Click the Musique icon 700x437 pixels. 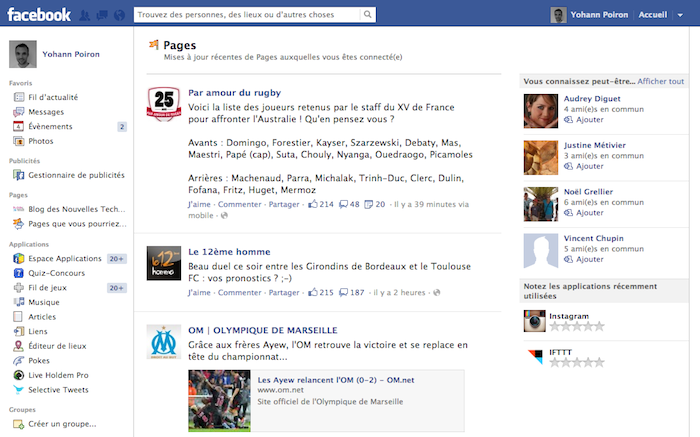click(x=19, y=302)
